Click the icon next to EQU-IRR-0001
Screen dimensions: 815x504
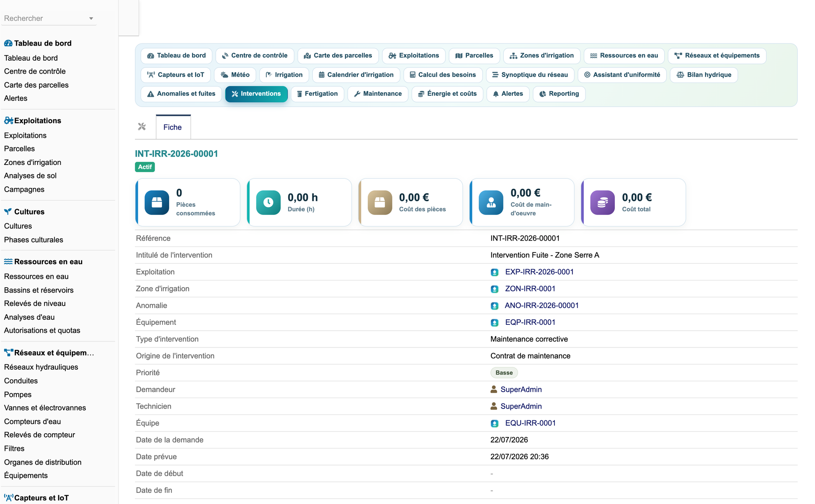(495, 423)
